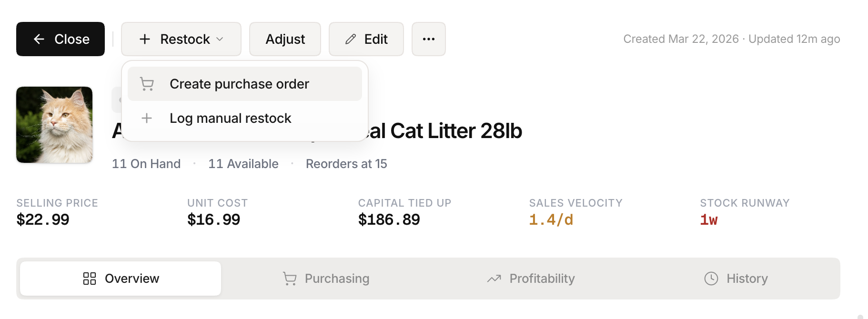Select the trending-arrow icon on Profitability tab
The image size is (868, 319).
click(495, 279)
